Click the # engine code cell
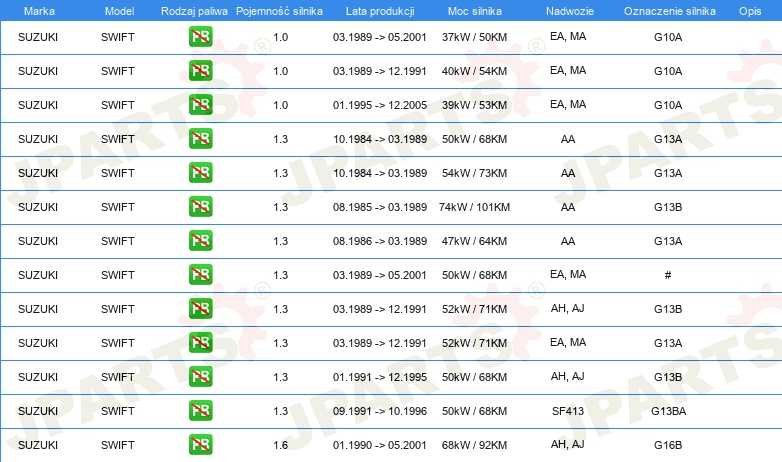This screenshot has height=462, width=782. (668, 275)
